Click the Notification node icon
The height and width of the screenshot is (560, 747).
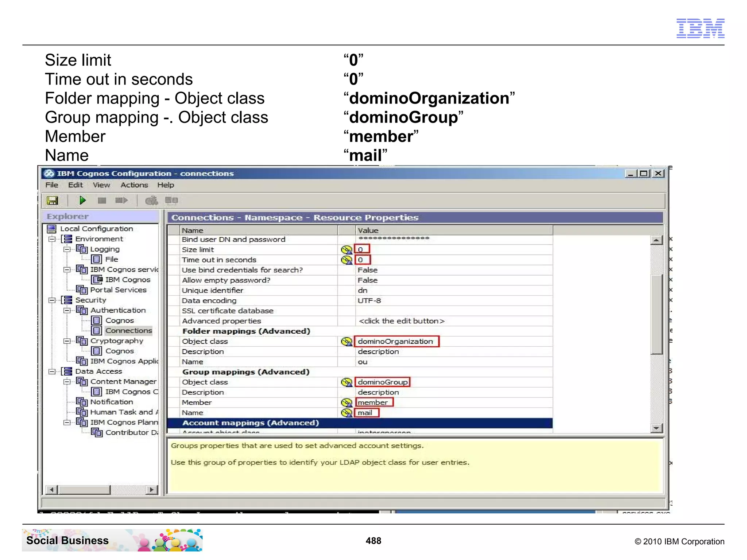[x=82, y=402]
